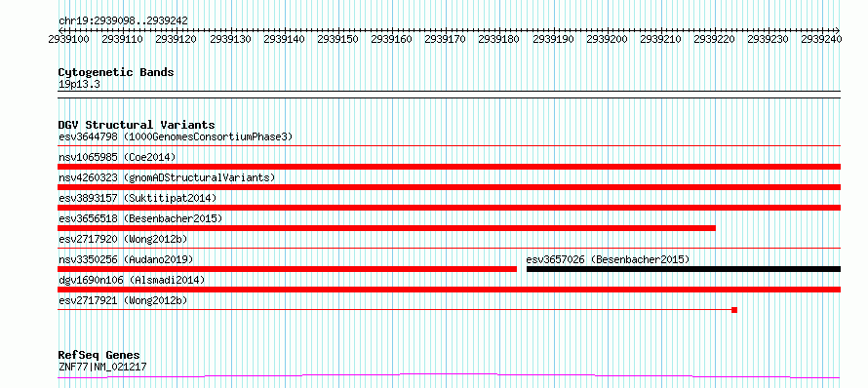868x388 pixels.
Task: Click the Cytogenetic Bands track heading
Action: [116, 72]
